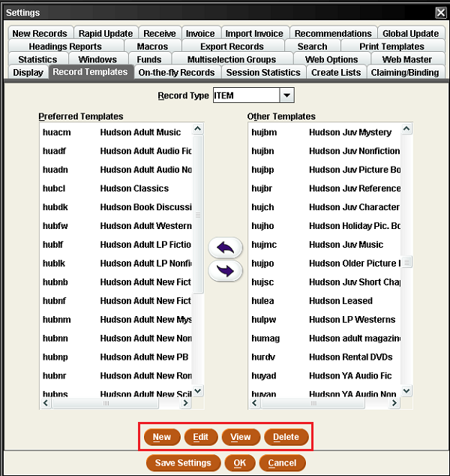
Task: Close the Settings dialog with X
Action: point(440,13)
